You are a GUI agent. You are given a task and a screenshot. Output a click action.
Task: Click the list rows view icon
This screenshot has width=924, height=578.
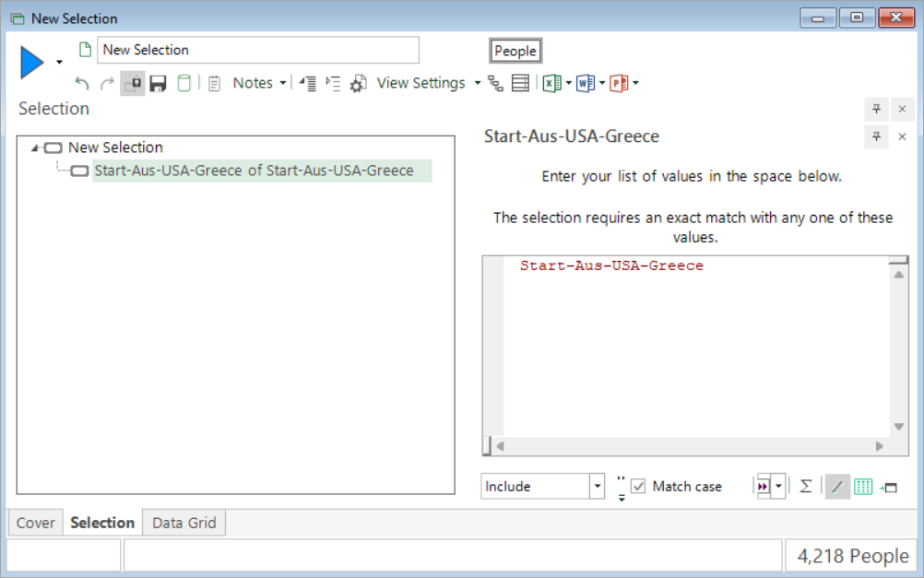point(520,83)
